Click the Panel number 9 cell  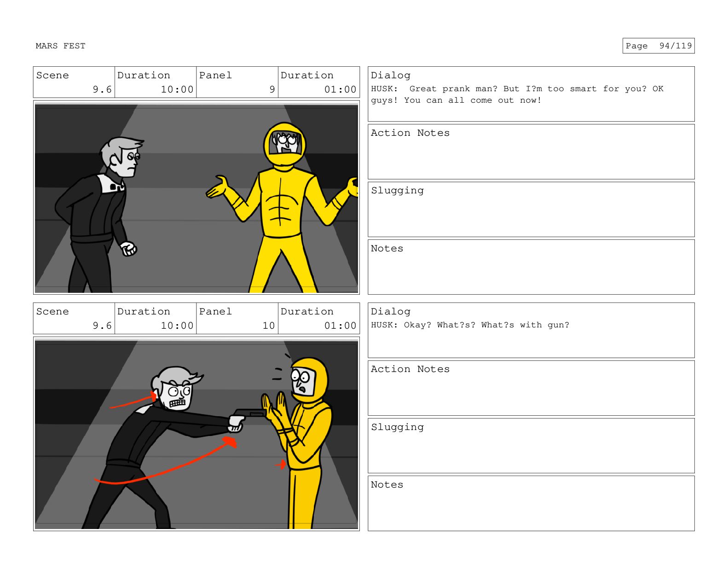coord(237,82)
